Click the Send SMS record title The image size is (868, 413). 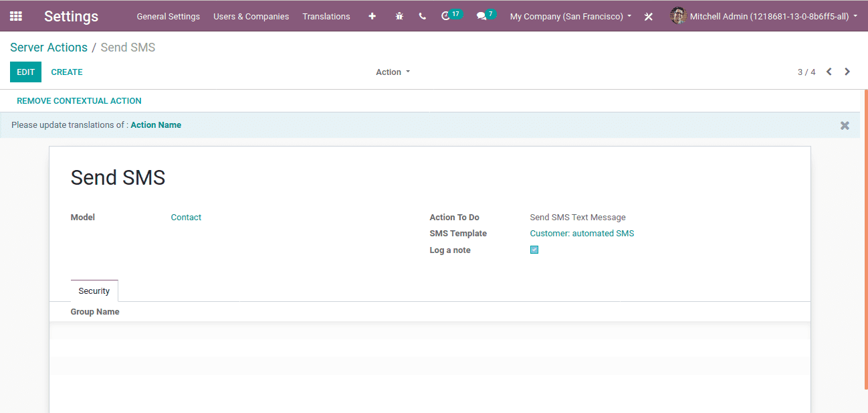coord(118,177)
